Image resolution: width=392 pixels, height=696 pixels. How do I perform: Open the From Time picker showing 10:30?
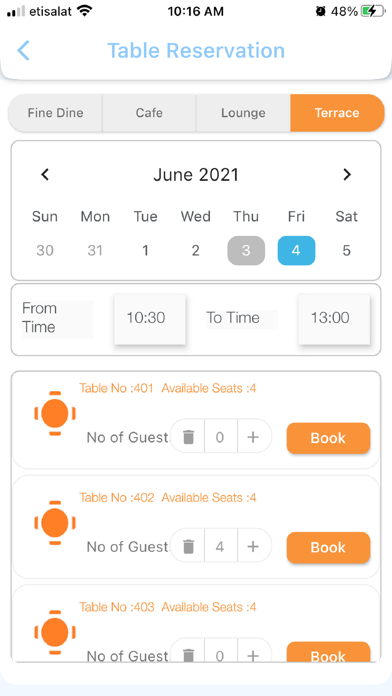click(x=150, y=318)
